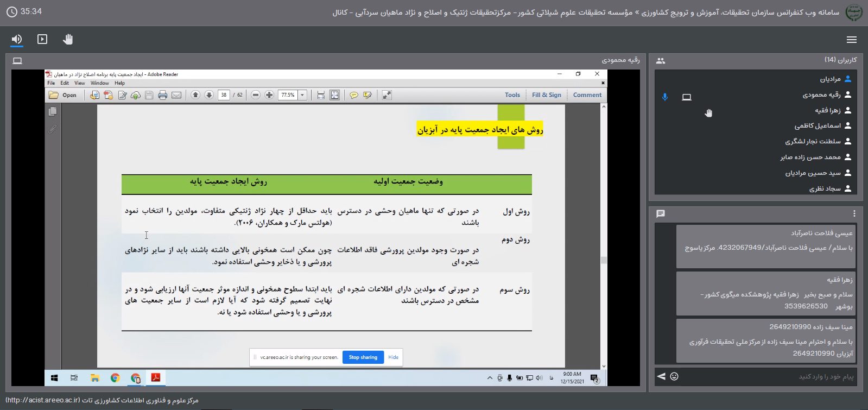Open the hamburger main menu

tap(851, 40)
